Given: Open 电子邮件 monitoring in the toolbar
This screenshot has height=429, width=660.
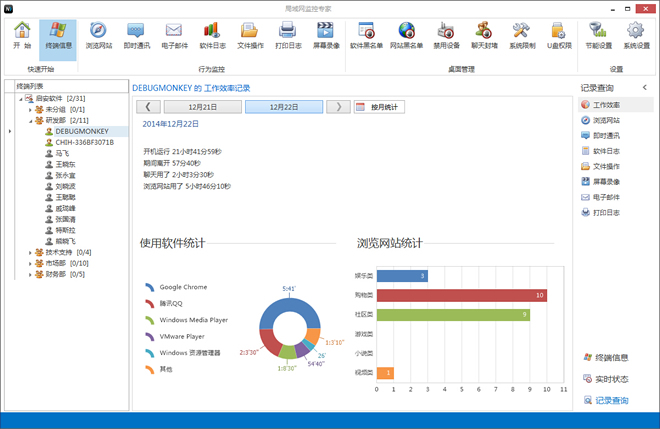Looking at the screenshot, I should (x=173, y=34).
